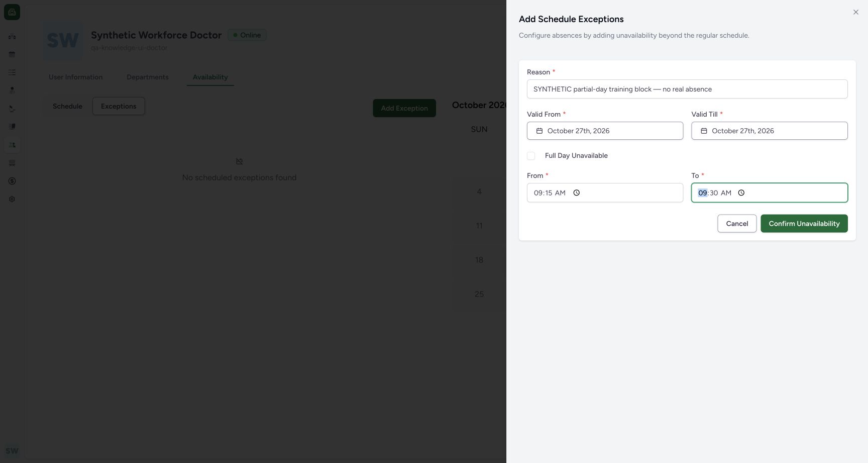
Task: Open the Valid Till date picker
Action: click(769, 131)
